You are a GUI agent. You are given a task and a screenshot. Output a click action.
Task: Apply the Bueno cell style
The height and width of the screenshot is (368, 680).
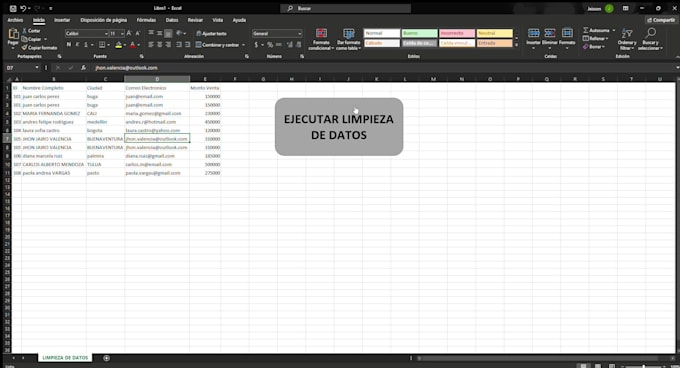419,33
